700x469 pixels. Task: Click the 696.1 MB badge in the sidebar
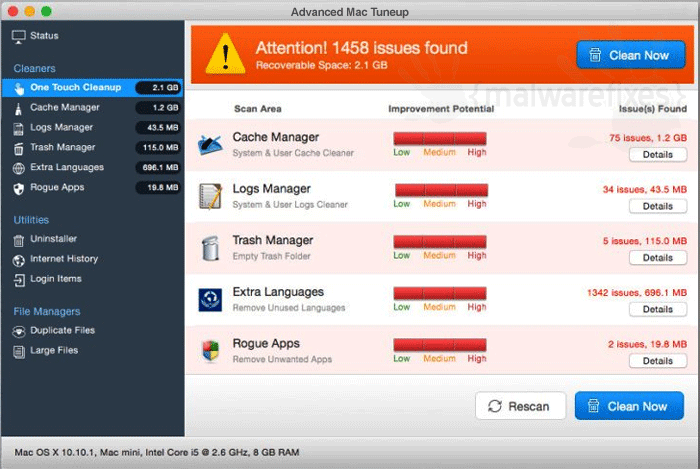(159, 168)
